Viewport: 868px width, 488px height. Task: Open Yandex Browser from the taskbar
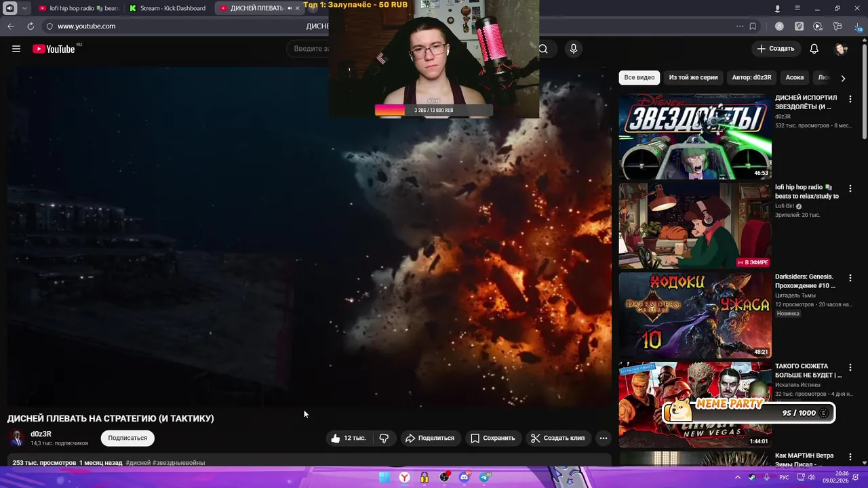(404, 477)
